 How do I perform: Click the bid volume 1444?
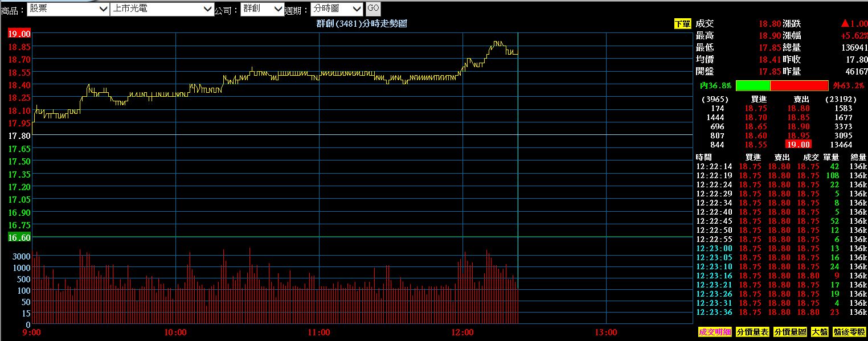tap(715, 117)
